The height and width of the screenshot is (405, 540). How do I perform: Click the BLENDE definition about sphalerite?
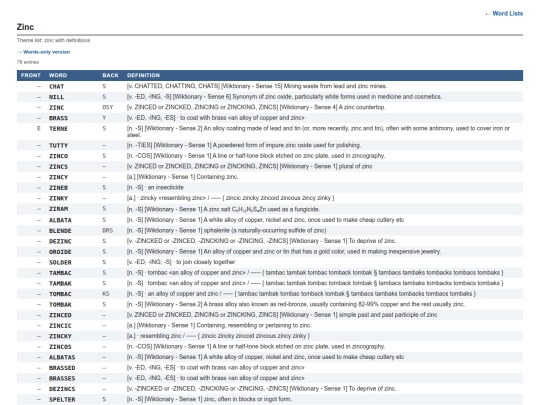click(x=226, y=230)
